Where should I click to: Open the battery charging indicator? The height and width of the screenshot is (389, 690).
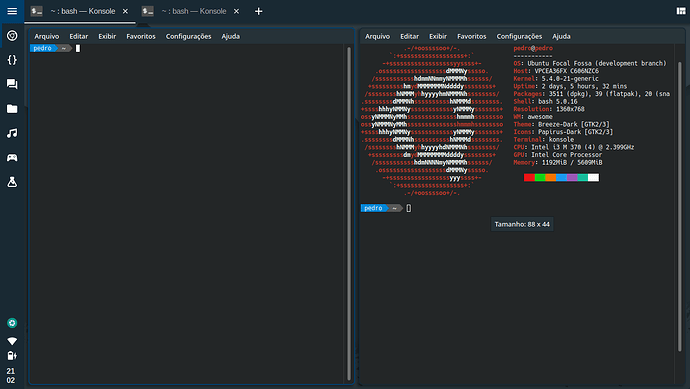(x=12, y=356)
